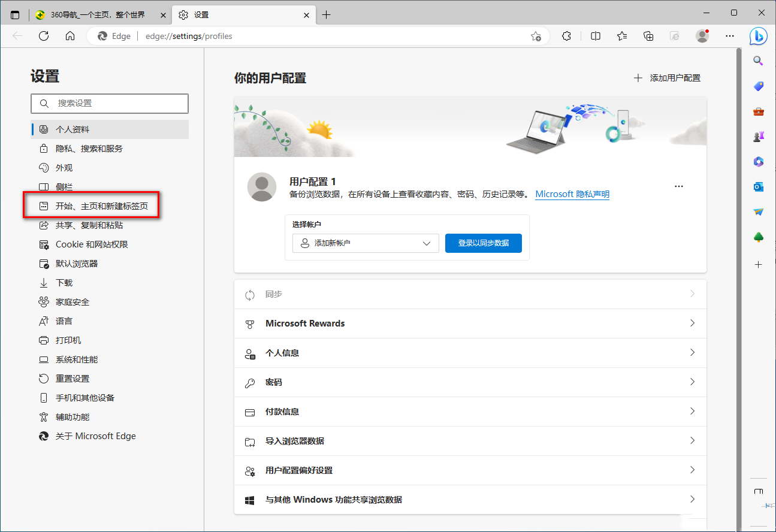
Task: Click the profile avatar in toolbar
Action: (702, 36)
